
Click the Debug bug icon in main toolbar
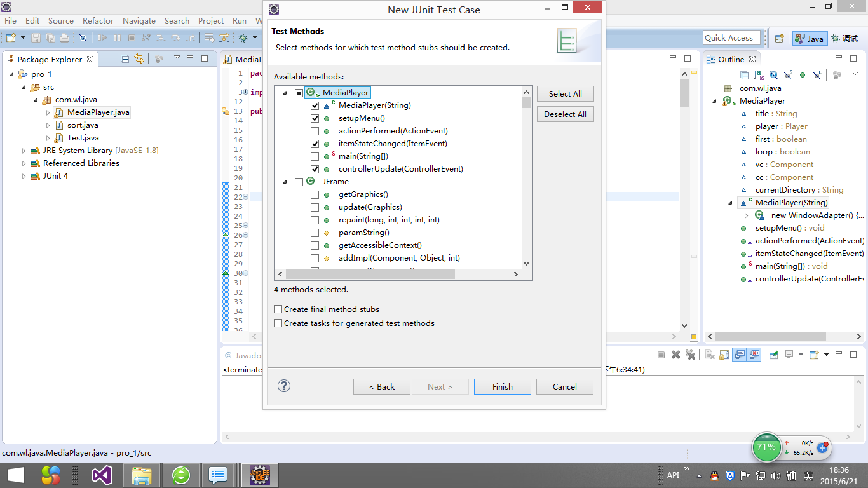coord(243,38)
